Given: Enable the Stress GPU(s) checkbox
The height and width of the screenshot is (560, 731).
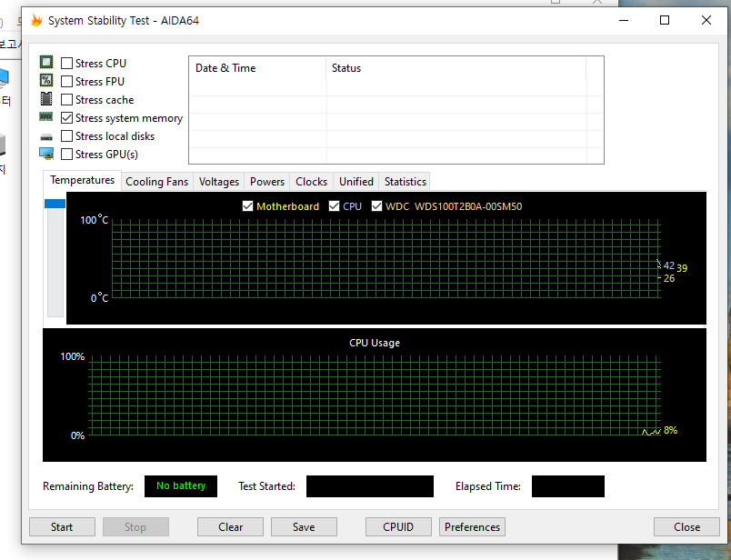Looking at the screenshot, I should coord(66,155).
